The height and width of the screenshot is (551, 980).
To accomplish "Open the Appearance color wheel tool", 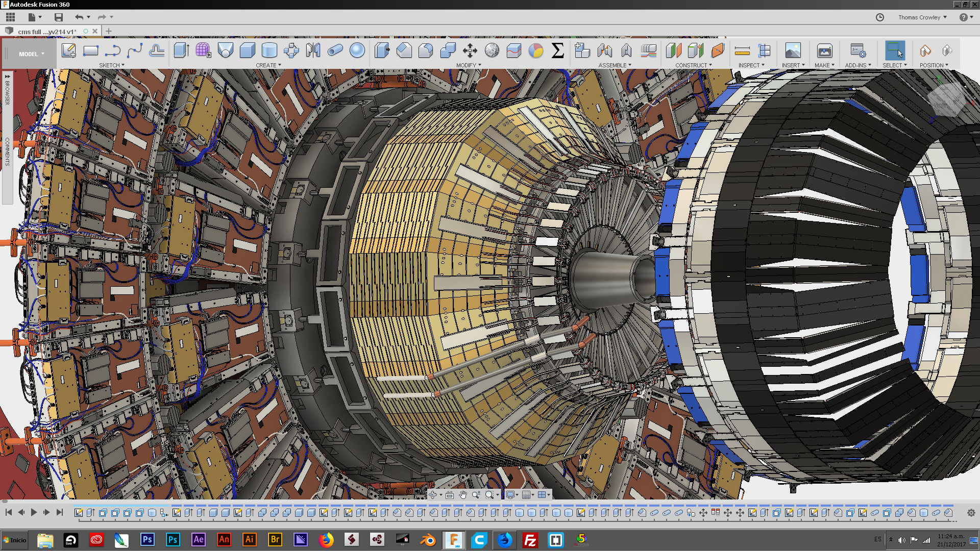I will [x=536, y=51].
